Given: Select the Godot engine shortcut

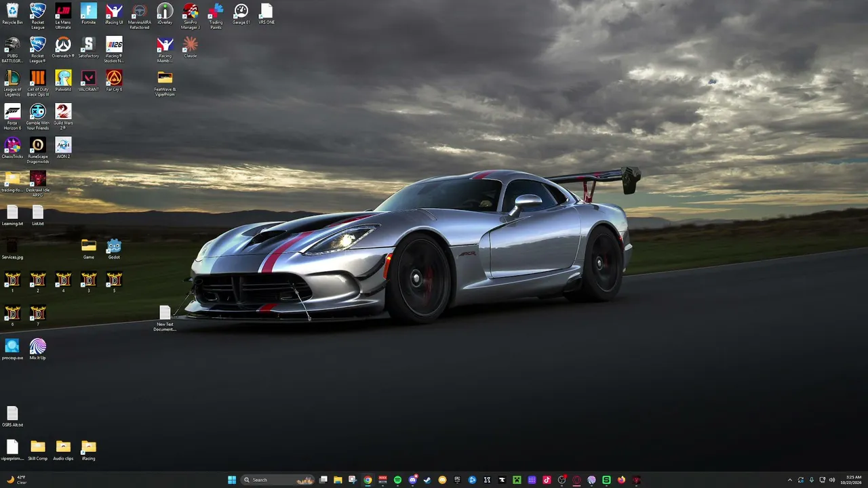Looking at the screenshot, I should [114, 249].
